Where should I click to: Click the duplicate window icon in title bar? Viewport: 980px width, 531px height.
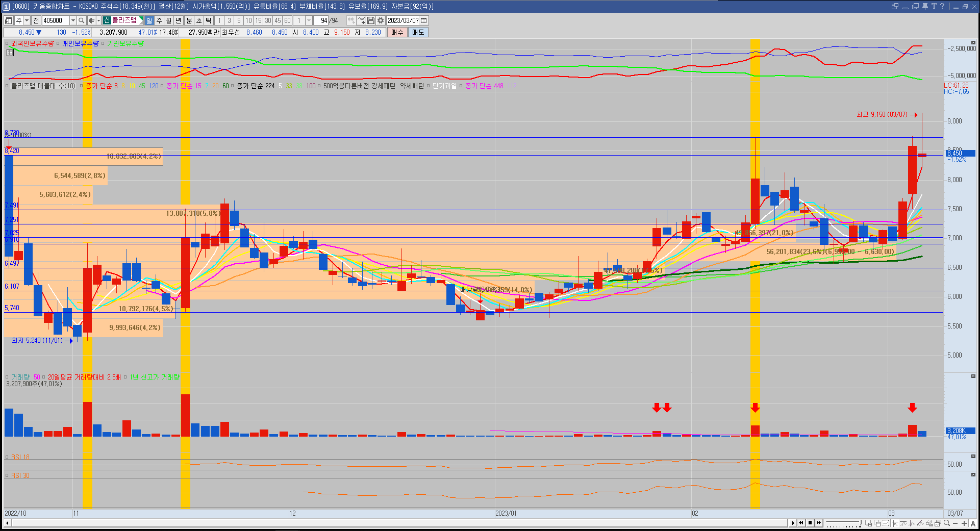point(915,6)
